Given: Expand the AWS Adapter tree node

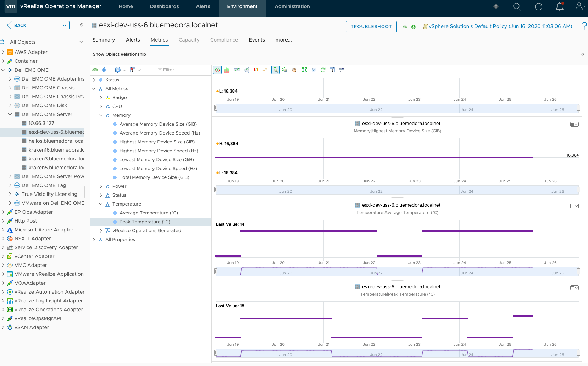Looking at the screenshot, I should (x=3, y=52).
